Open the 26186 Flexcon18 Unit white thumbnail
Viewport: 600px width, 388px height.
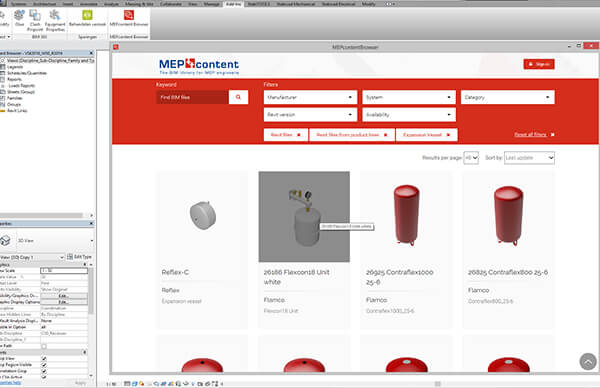tap(304, 217)
